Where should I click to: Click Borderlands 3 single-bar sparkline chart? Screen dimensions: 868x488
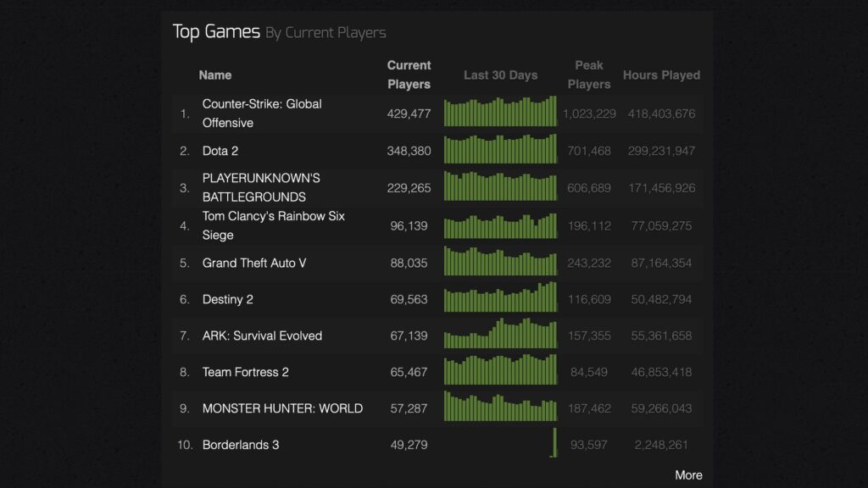(x=554, y=442)
